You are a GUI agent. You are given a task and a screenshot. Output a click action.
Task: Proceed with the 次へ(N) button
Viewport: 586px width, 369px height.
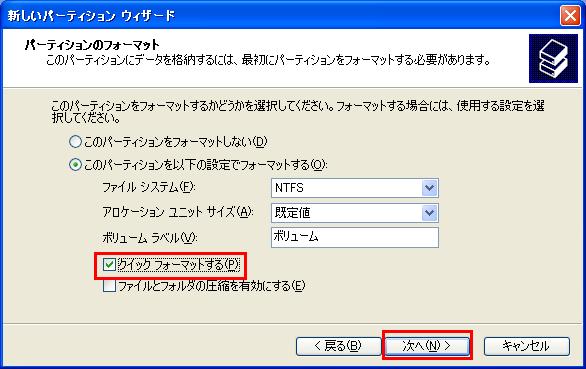pyautogui.click(x=427, y=346)
